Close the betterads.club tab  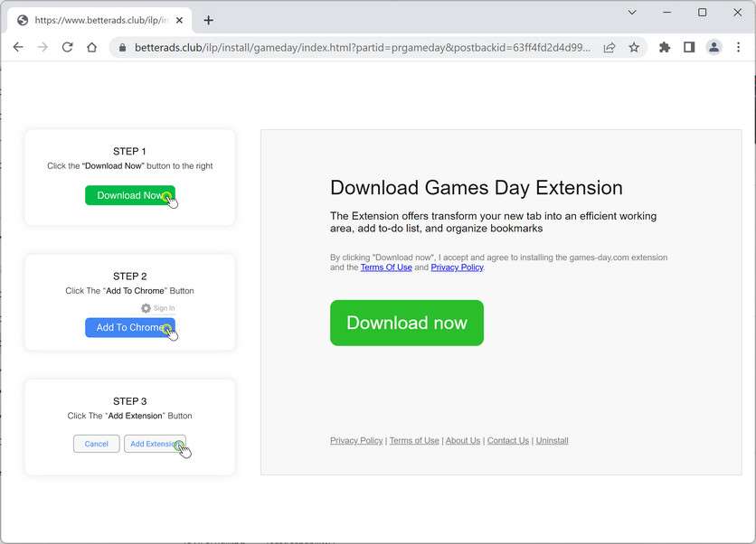179,20
